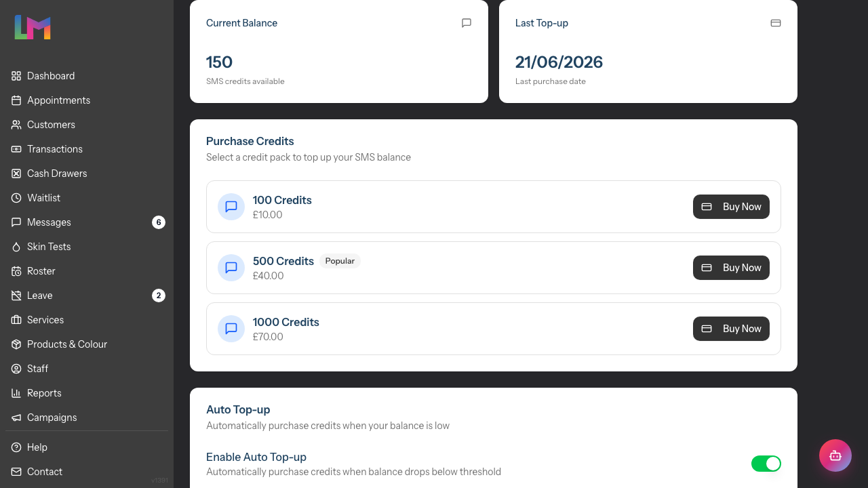868x488 pixels.
Task: Click the Popular tag on 500 Credits
Action: (340, 261)
